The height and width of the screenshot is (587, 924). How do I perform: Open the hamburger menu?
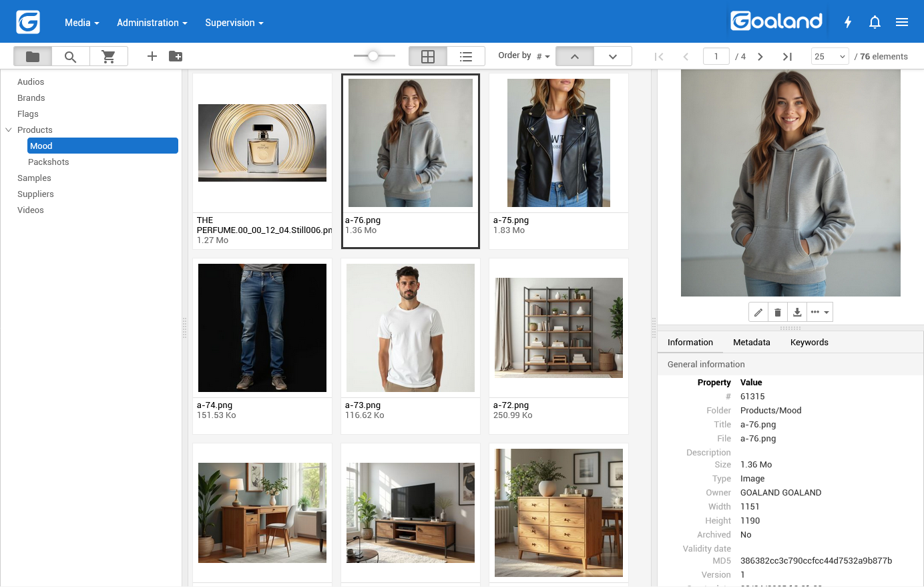[902, 22]
